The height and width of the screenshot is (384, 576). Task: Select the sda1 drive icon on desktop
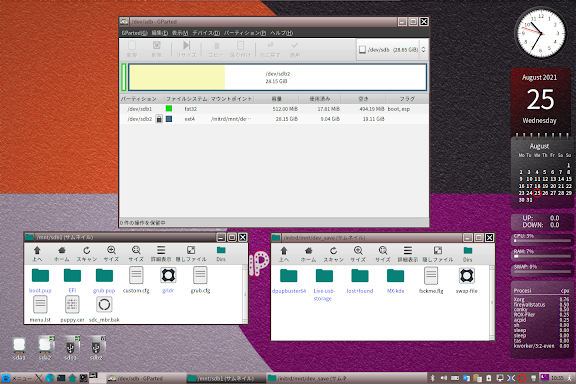pyautogui.click(x=19, y=345)
